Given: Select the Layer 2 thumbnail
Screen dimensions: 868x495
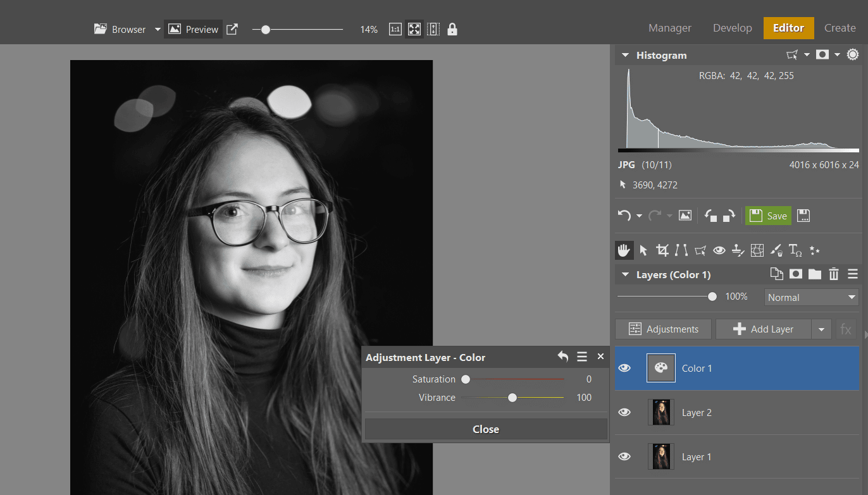Looking at the screenshot, I should 661,412.
